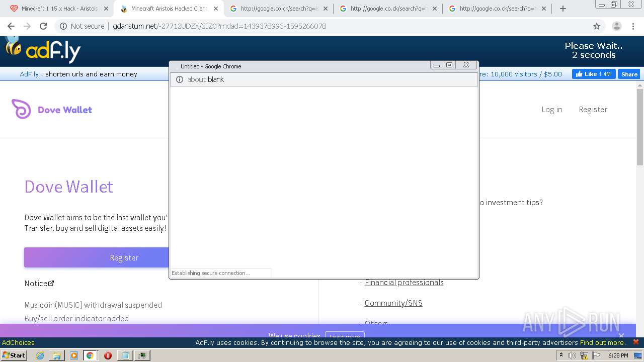The image size is (644, 362).
Task: Close the first google.co.ck search tab
Action: [x=325, y=9]
